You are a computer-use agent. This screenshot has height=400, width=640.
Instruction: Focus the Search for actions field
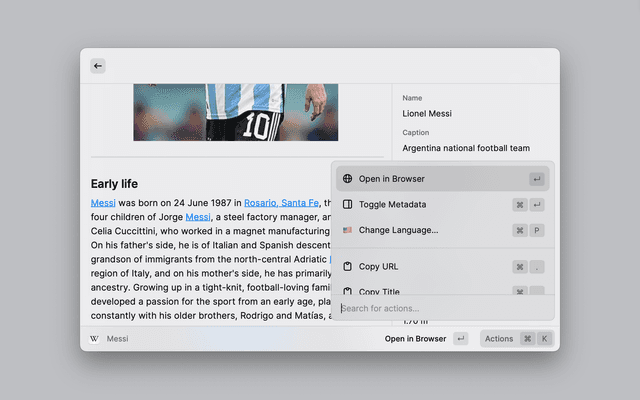(440, 308)
